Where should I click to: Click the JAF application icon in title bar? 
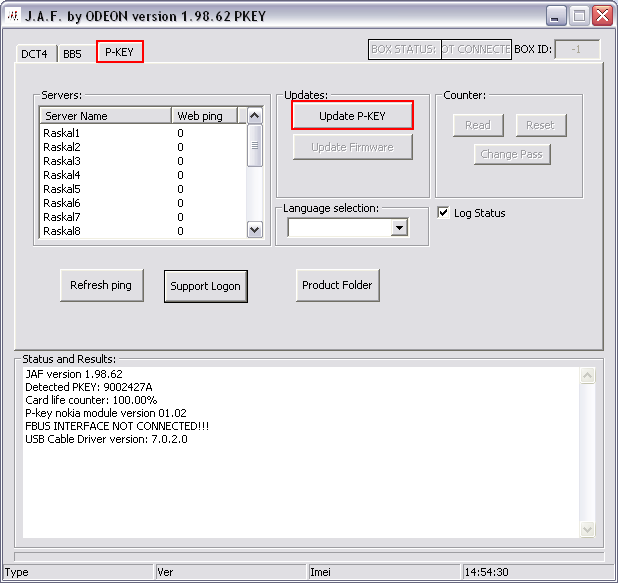point(13,16)
